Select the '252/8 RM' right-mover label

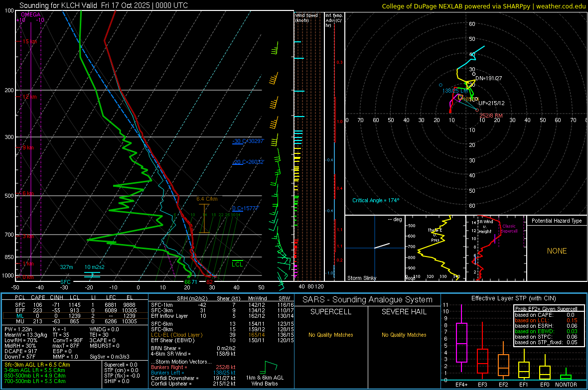(x=491, y=116)
